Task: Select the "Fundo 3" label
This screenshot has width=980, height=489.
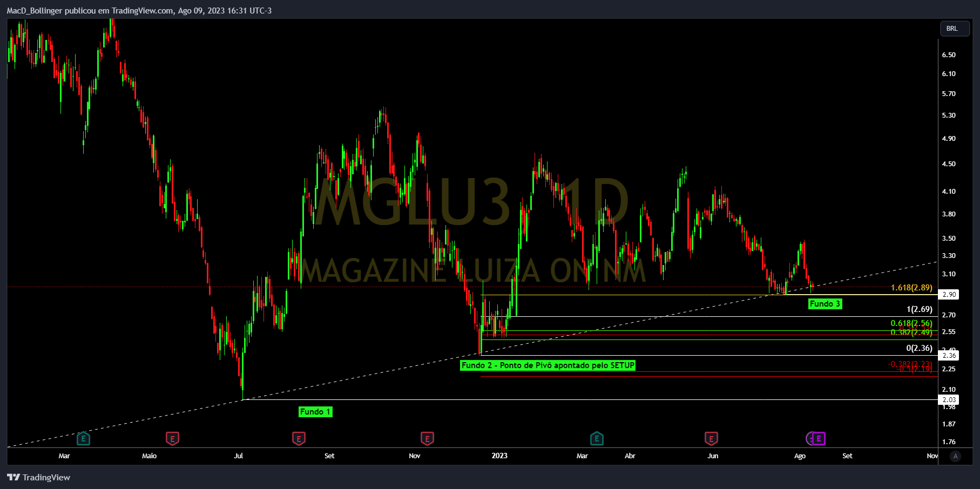Action: (825, 304)
